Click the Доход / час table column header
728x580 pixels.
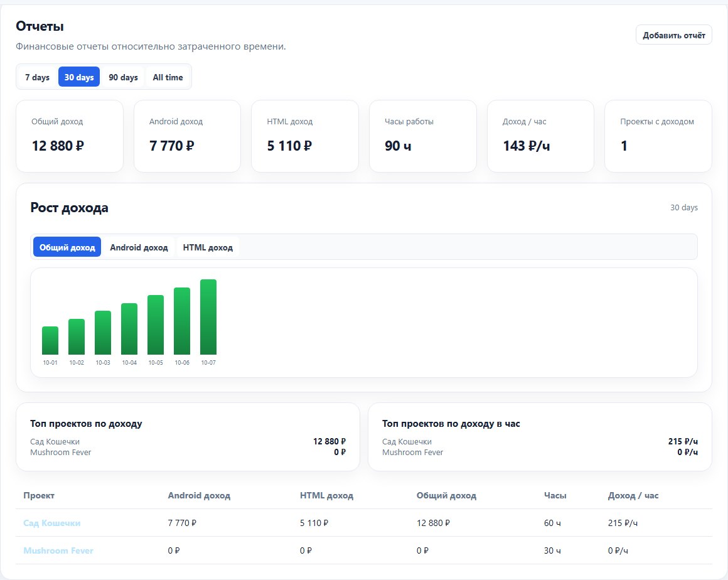[633, 495]
